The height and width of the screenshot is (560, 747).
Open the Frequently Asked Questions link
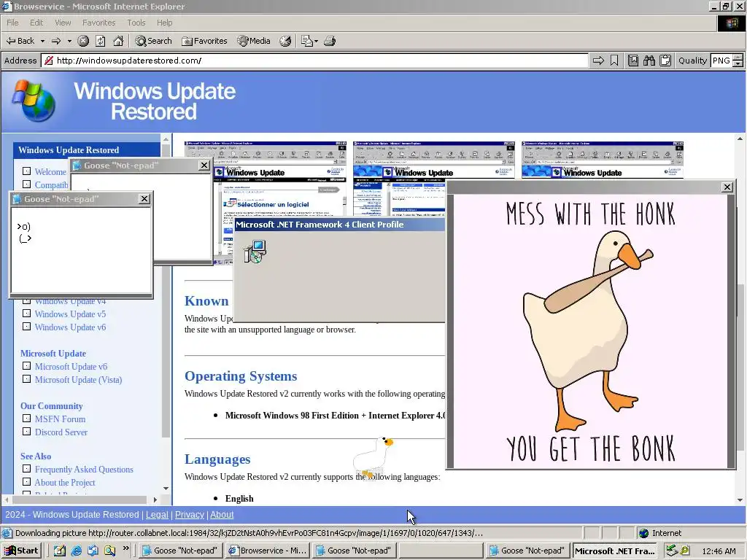[84, 470]
